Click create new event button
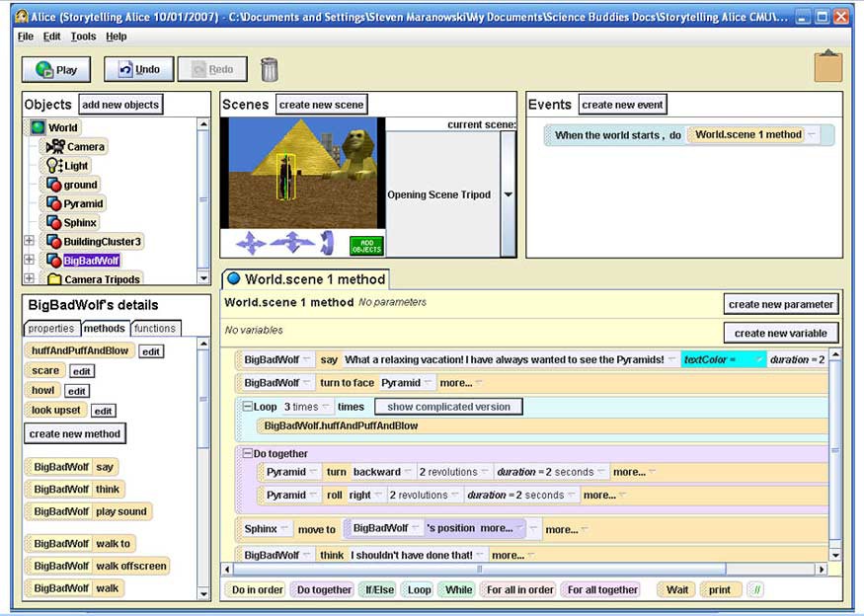This screenshot has height=616, width=864. click(623, 105)
